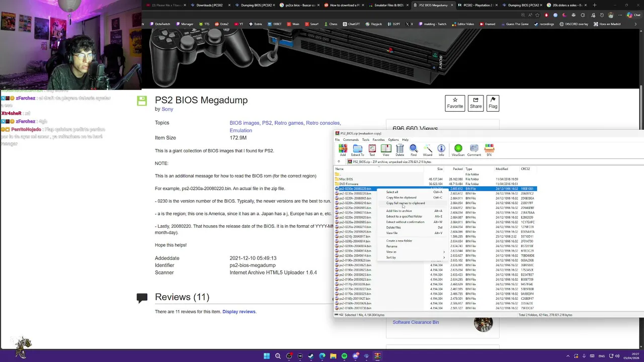Launch the Wizard toolbar icon

427,150
